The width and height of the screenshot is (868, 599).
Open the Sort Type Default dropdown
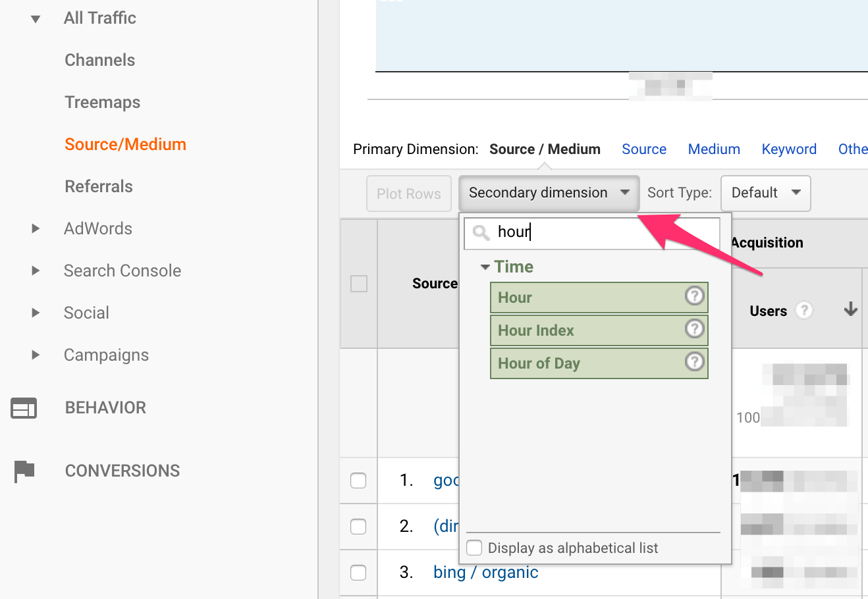765,193
